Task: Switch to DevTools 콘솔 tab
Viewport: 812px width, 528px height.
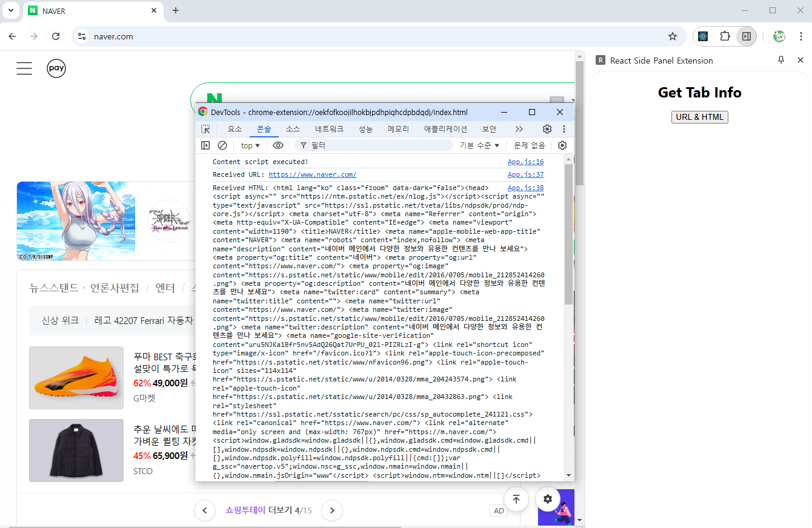Action: [x=264, y=129]
